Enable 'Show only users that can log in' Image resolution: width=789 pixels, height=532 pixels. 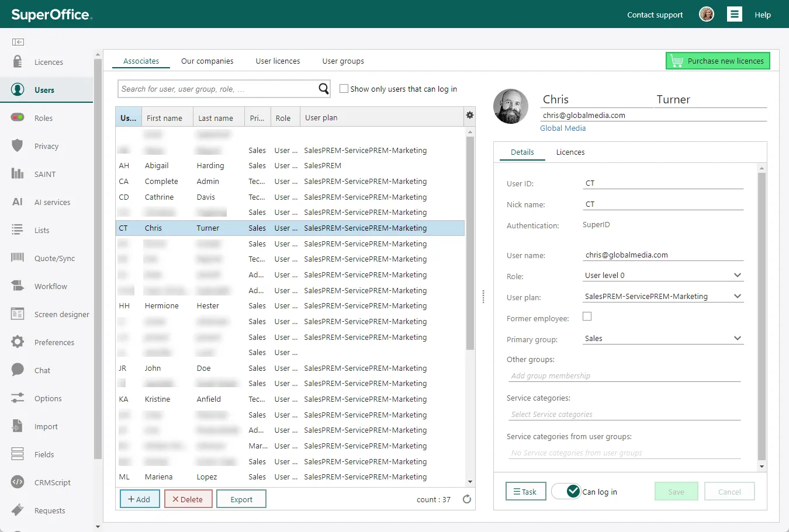pyautogui.click(x=344, y=89)
